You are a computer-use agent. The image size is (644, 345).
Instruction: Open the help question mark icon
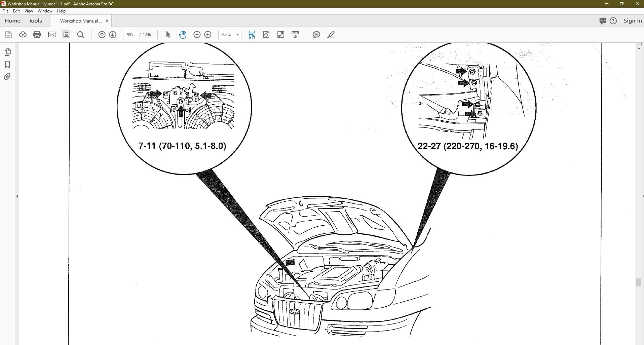(613, 21)
